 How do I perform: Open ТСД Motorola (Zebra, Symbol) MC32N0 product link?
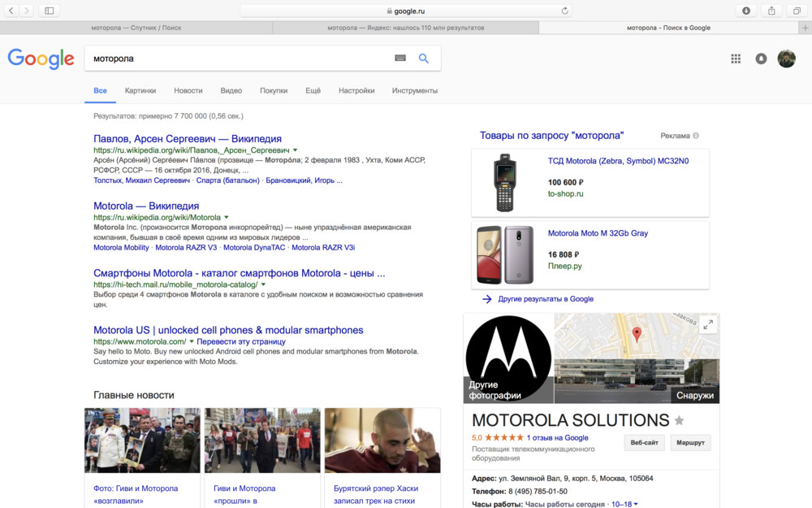(x=618, y=161)
